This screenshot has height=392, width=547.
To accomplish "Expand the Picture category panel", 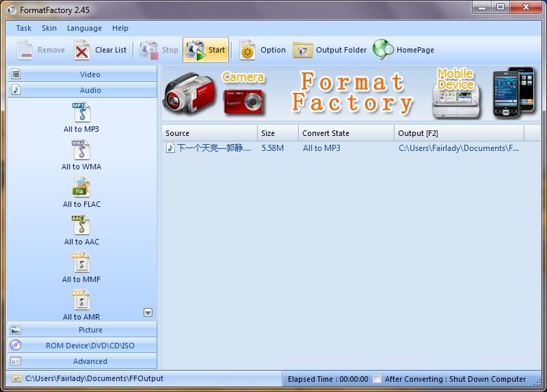I will pos(90,330).
